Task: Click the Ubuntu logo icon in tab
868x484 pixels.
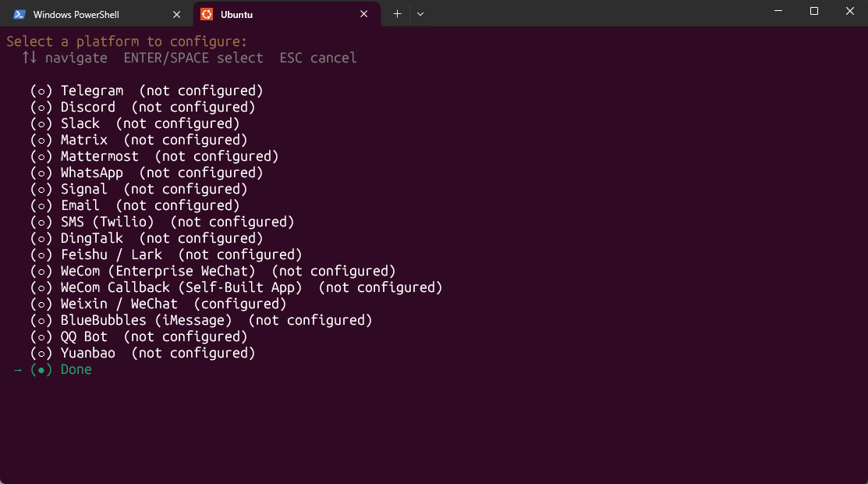Action: point(207,14)
